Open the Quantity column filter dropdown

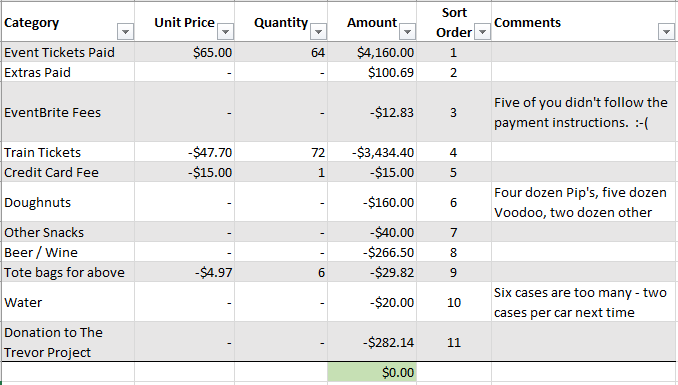[318, 32]
